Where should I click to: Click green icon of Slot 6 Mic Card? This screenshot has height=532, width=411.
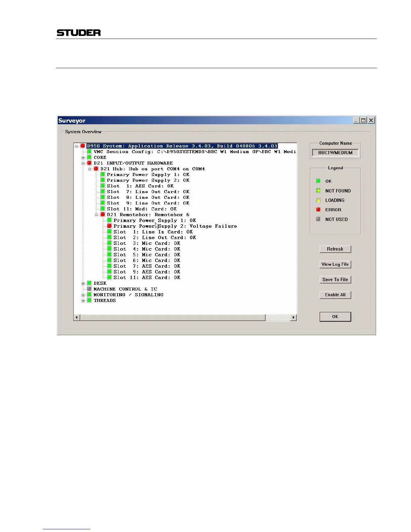coord(109,260)
